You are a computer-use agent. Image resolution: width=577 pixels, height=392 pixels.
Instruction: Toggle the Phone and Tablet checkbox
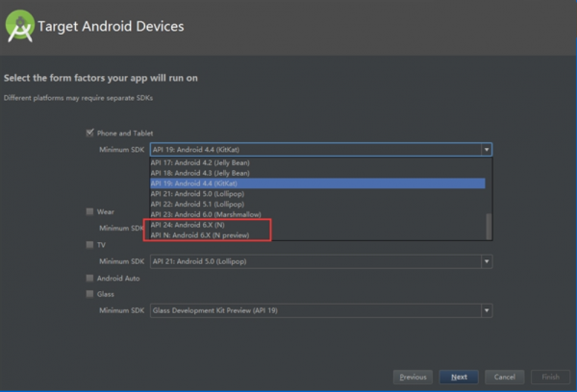click(x=89, y=133)
